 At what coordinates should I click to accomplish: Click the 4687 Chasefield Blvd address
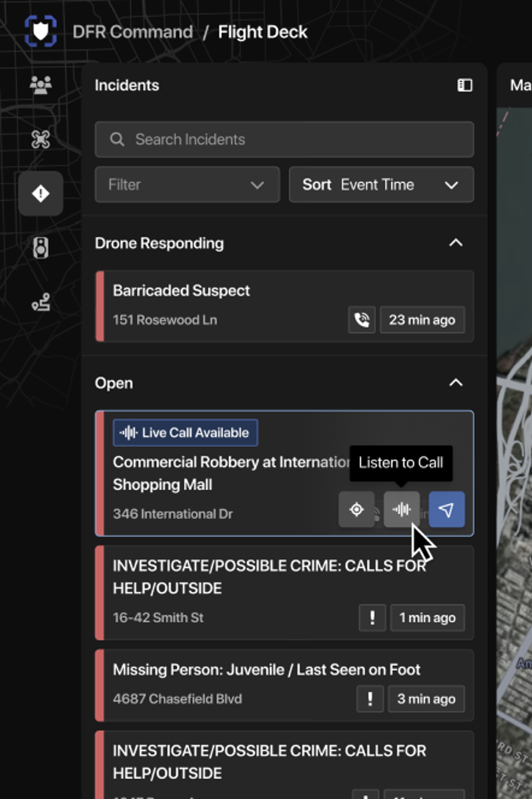[178, 699]
